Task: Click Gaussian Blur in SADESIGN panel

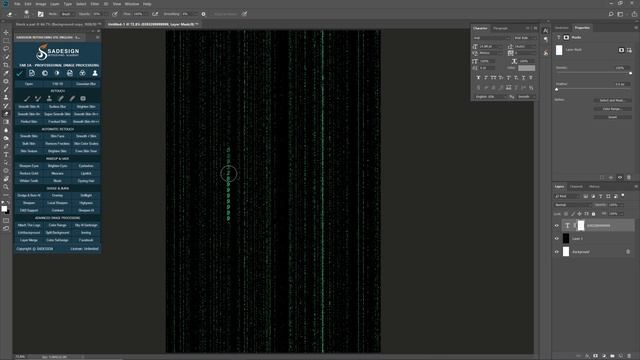Action: pos(86,84)
